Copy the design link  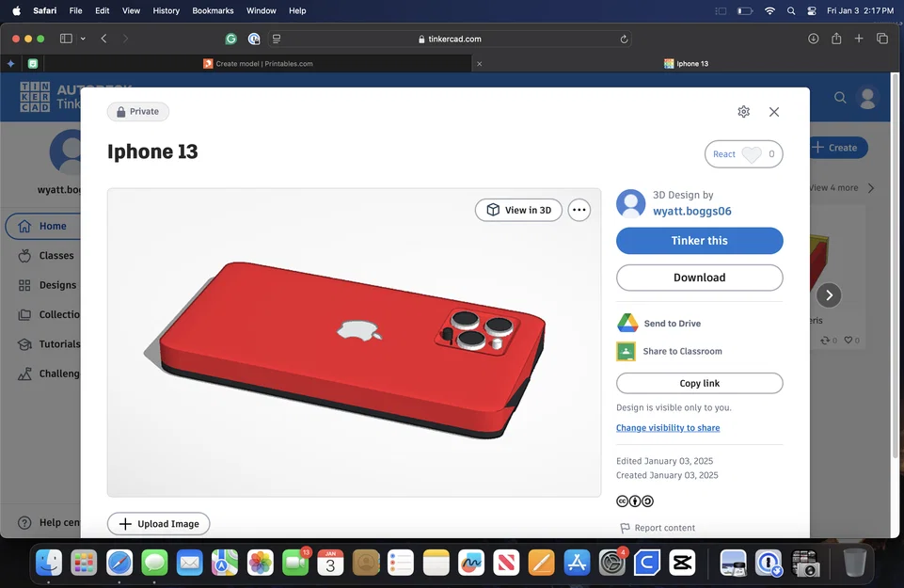(699, 383)
